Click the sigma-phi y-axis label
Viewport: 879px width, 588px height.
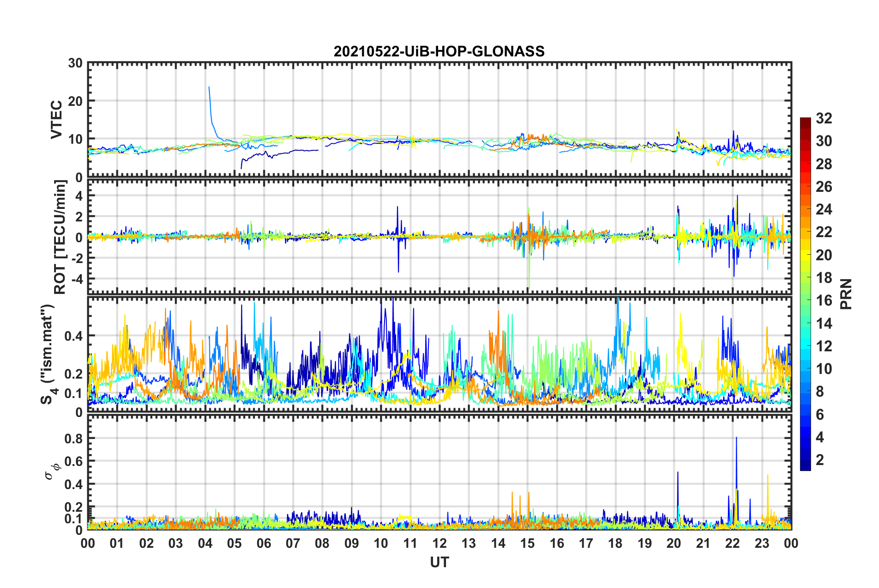coord(53,471)
